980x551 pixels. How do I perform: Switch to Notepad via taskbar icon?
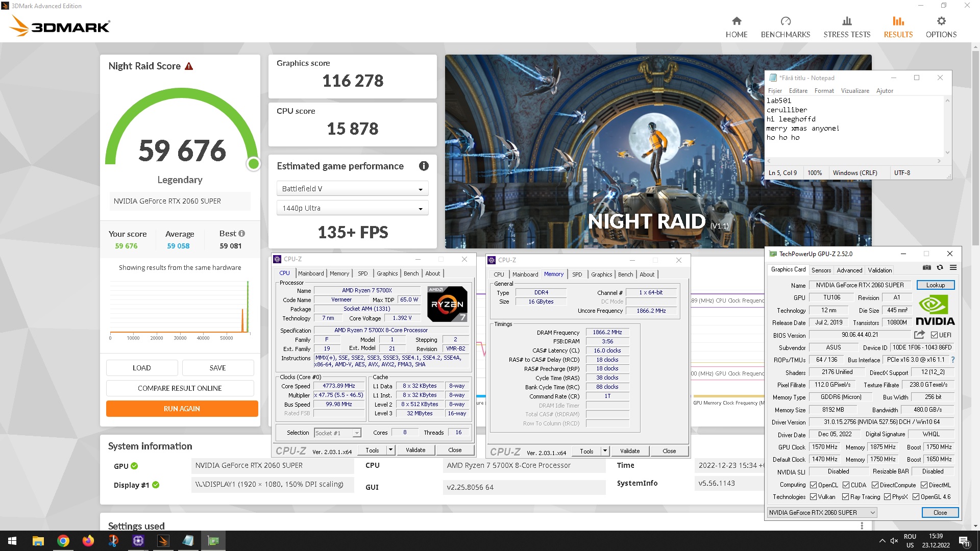[188, 541]
